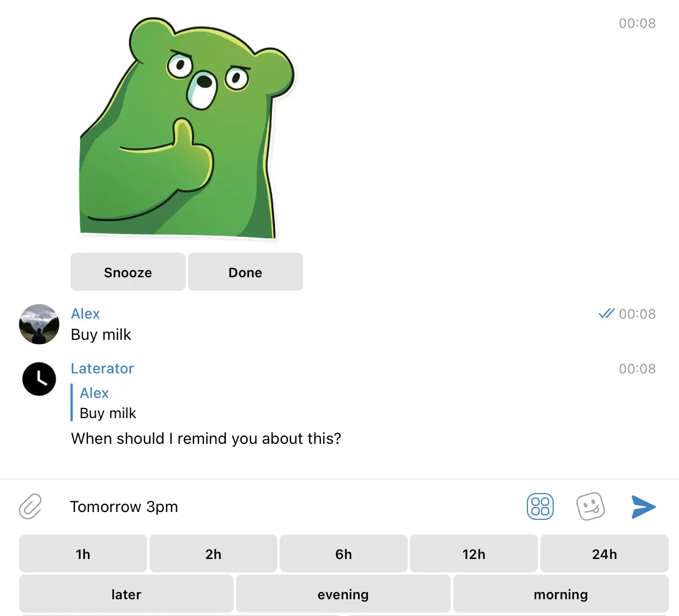This screenshot has height=616, width=679.
Task: Click the bot commands keyboard icon
Action: pyautogui.click(x=540, y=507)
